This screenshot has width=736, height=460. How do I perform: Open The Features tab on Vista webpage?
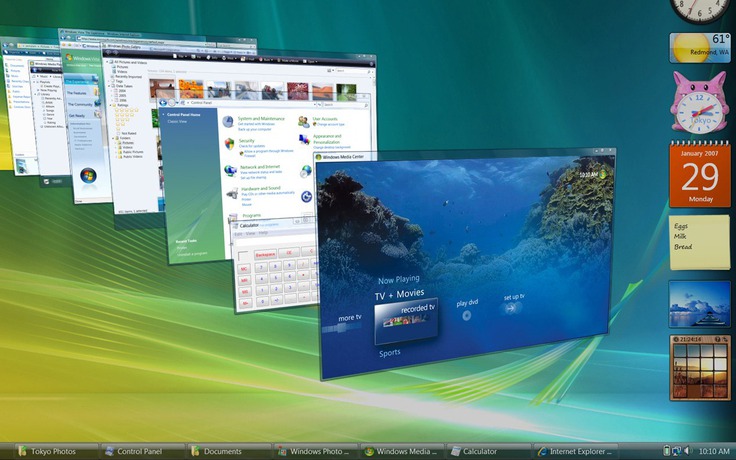(x=77, y=93)
